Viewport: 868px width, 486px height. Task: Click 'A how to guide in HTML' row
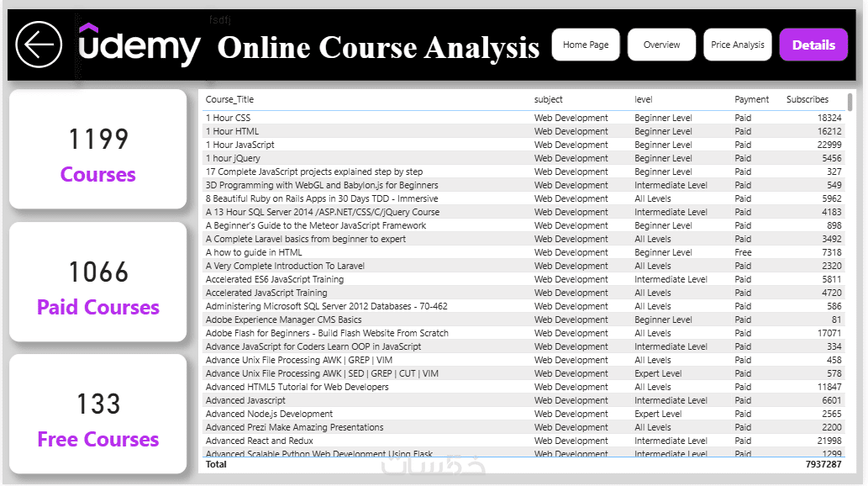523,252
